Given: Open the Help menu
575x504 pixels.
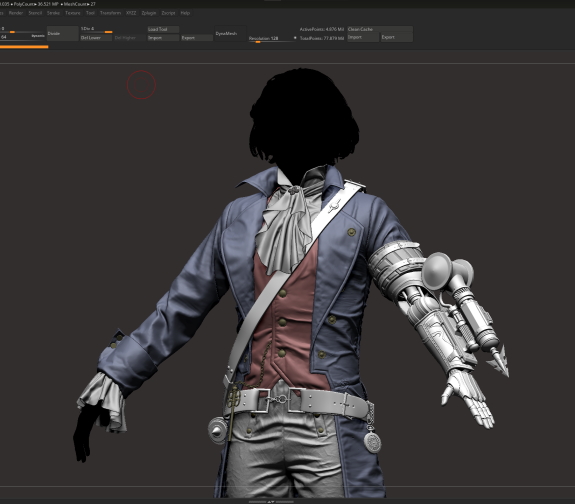Looking at the screenshot, I should click(x=185, y=13).
